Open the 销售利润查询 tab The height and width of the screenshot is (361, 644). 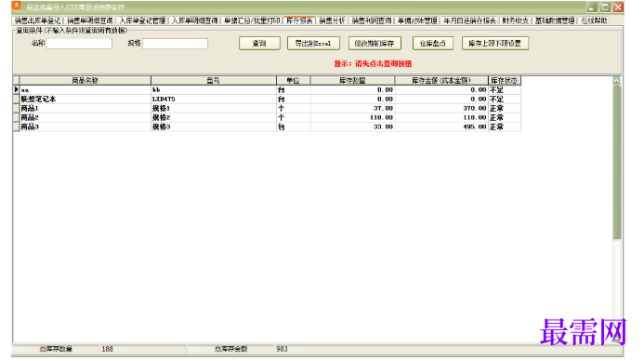[x=372, y=20]
